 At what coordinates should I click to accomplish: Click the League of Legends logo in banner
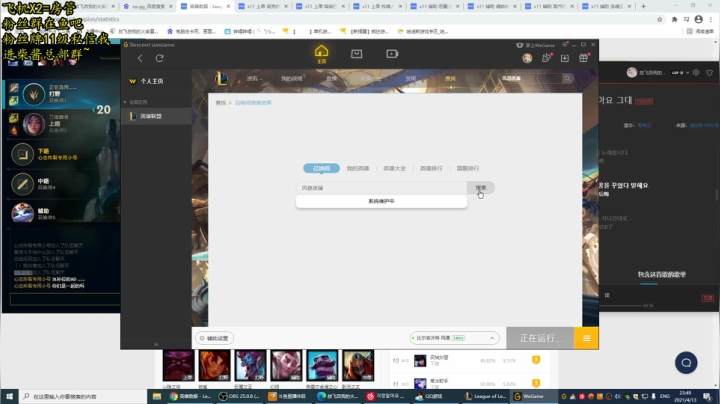point(222,79)
